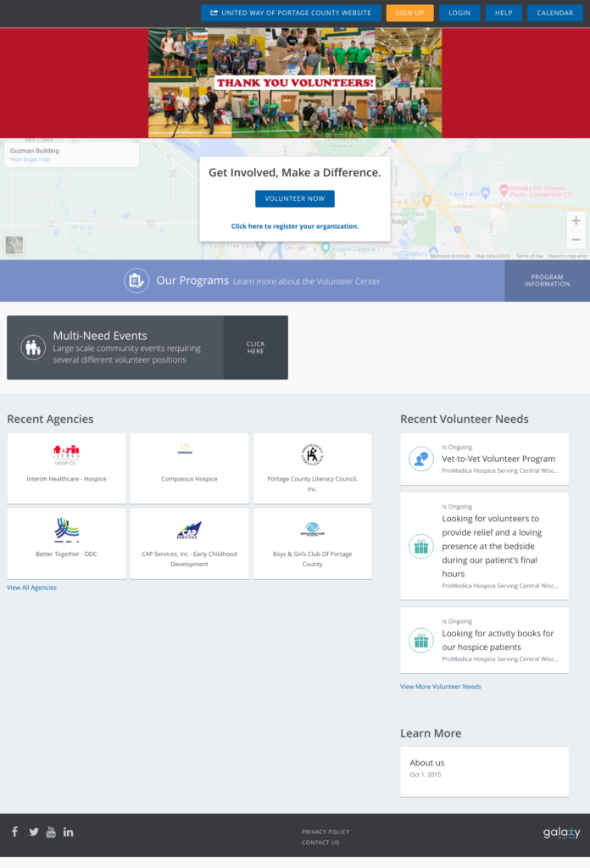Click the Galaxy Digital logo in the footer
This screenshot has width=590, height=868.
click(x=561, y=832)
